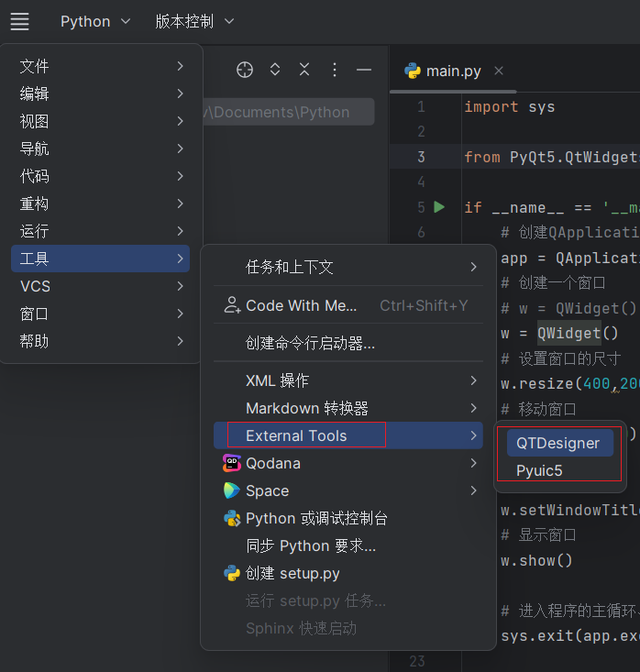640x672 pixels.
Task: Close the main.py tab
Action: click(499, 71)
